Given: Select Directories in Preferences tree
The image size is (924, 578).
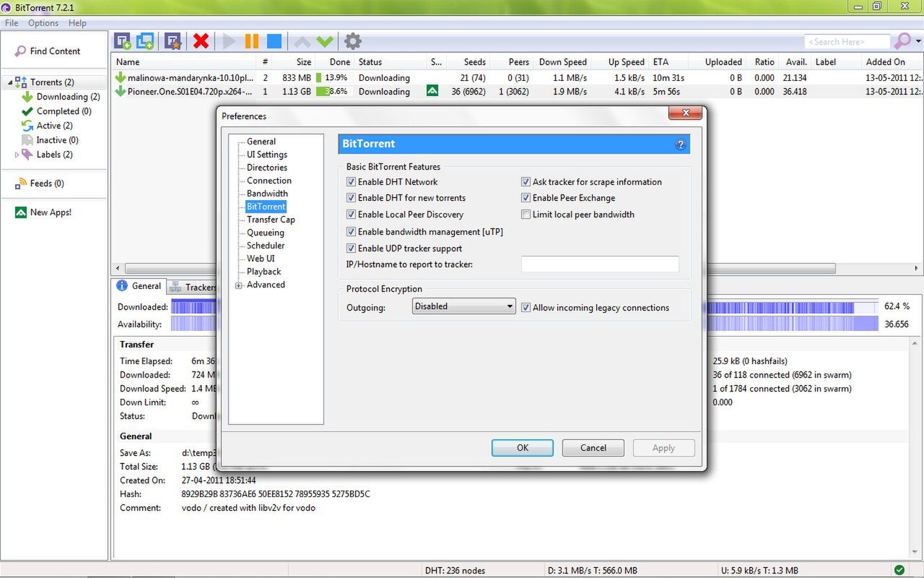Looking at the screenshot, I should [267, 168].
